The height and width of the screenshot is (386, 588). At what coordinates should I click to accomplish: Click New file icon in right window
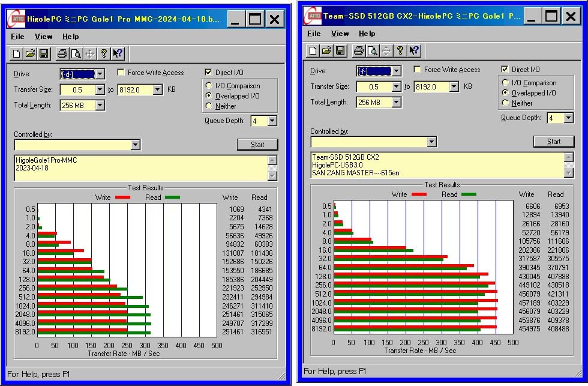(313, 50)
